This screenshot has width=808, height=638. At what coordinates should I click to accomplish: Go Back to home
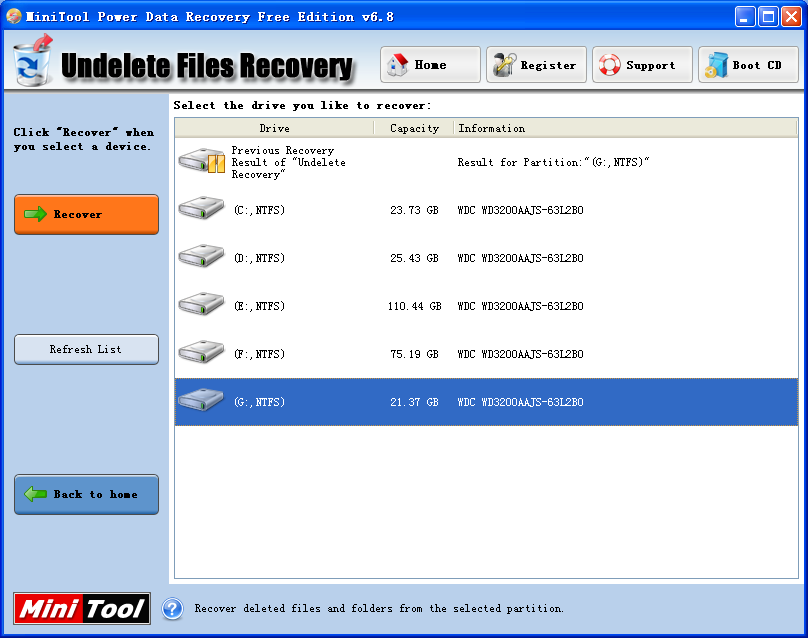coord(86,494)
